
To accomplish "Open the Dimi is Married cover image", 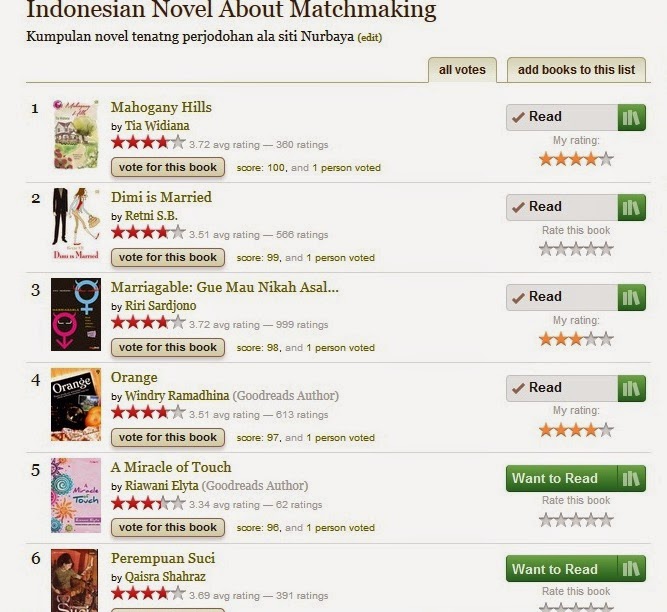I will (76, 224).
